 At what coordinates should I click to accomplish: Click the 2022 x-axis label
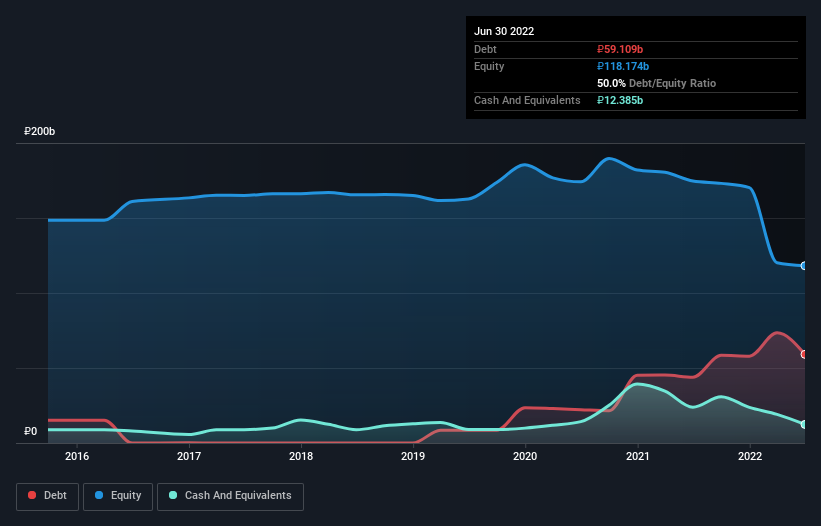click(x=750, y=456)
